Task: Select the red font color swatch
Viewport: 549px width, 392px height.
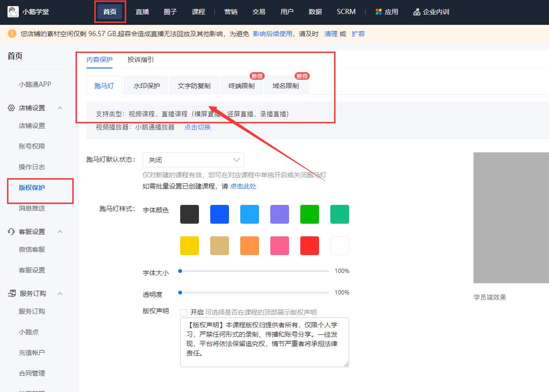Action: pos(309,245)
